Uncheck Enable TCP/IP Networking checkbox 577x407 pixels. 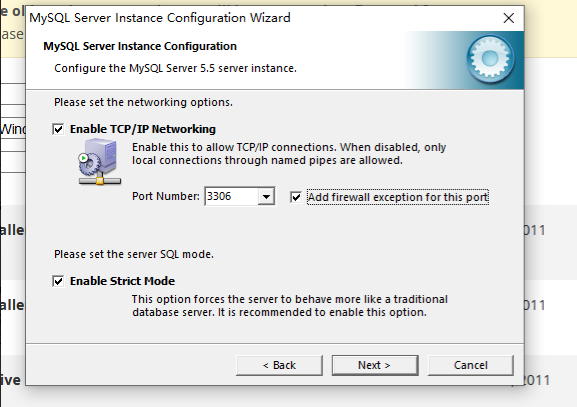pyautogui.click(x=58, y=129)
